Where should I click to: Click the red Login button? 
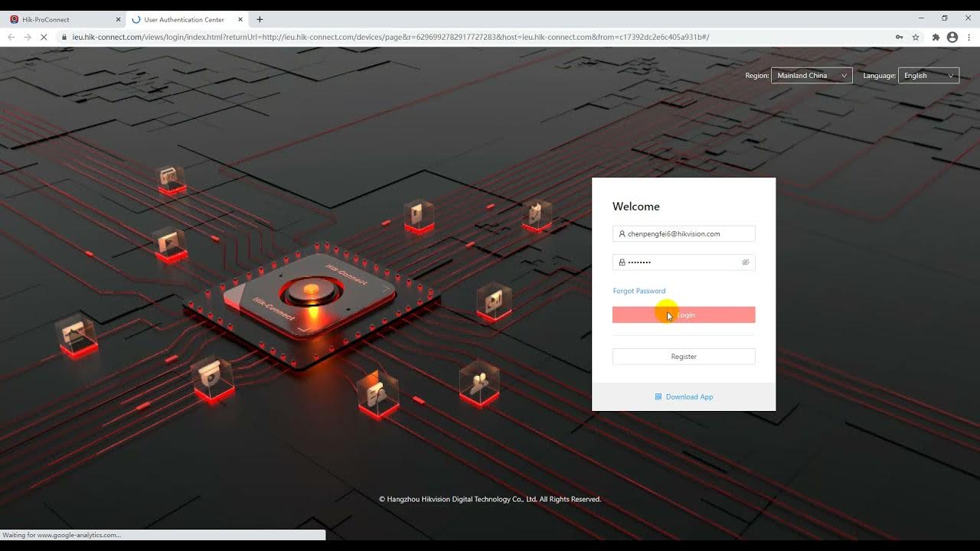pyautogui.click(x=684, y=315)
